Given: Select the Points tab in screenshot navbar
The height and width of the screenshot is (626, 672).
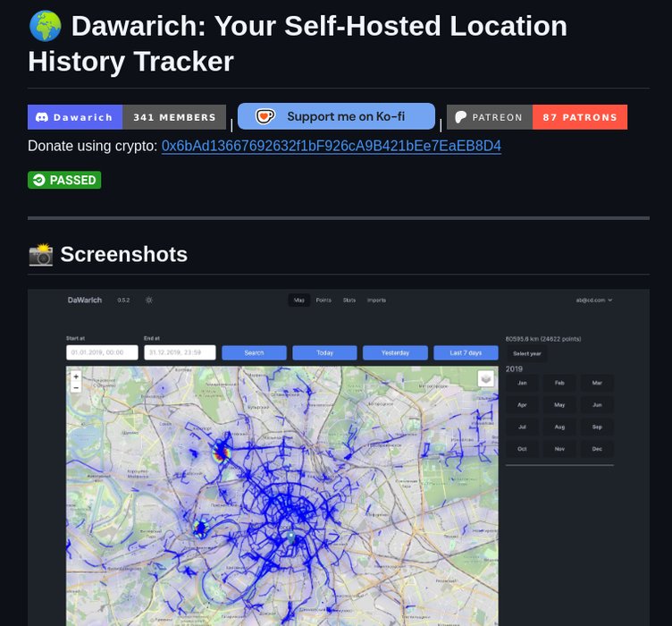Looking at the screenshot, I should 323,300.
